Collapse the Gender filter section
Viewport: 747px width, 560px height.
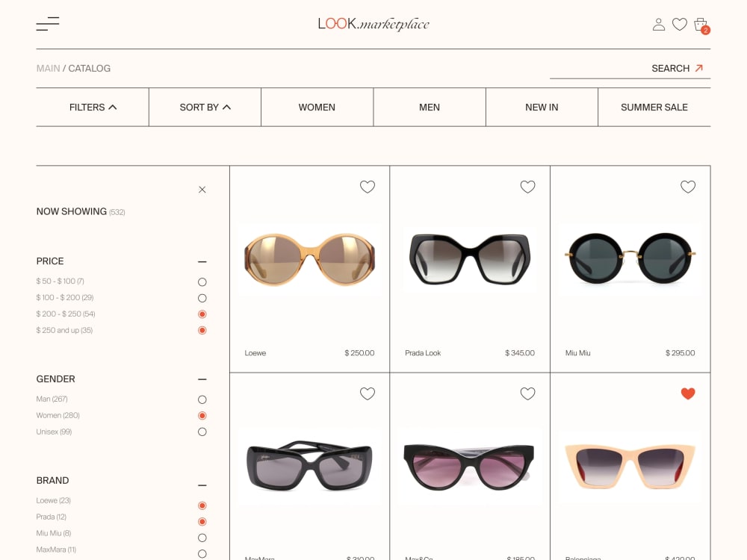tap(202, 379)
